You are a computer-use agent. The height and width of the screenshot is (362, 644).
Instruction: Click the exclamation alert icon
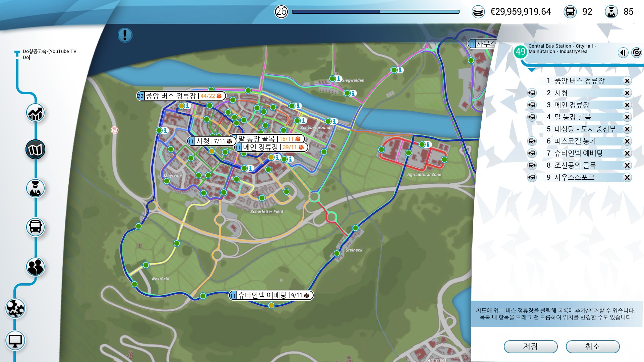coord(125,35)
